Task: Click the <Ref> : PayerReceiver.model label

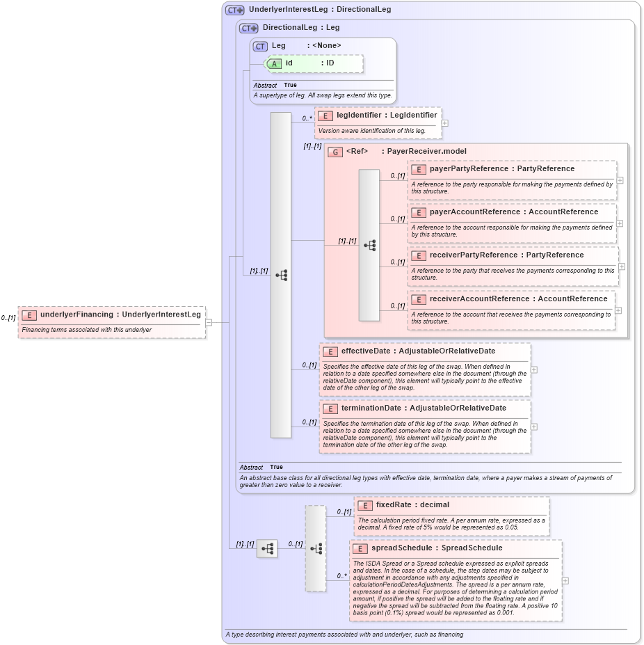Action: 406,152
